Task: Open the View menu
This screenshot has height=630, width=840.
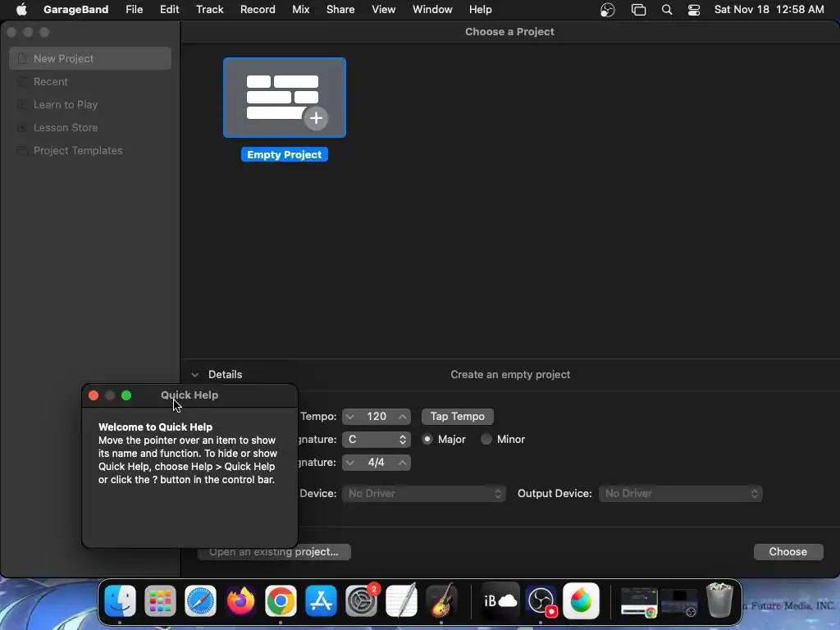Action: 384,10
